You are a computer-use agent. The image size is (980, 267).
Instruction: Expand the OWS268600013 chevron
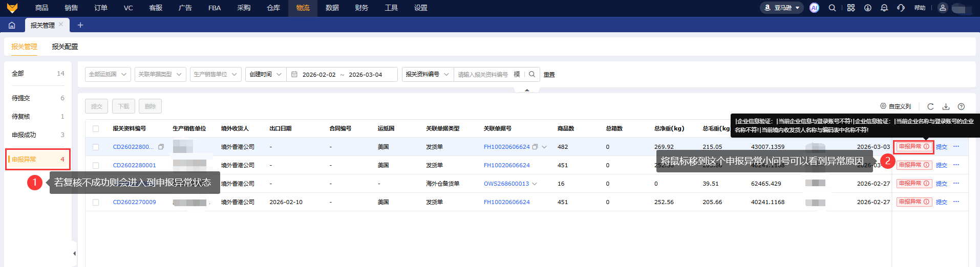click(x=535, y=184)
